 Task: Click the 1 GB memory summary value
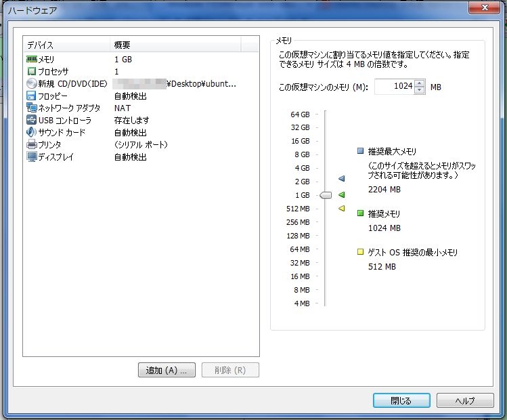[x=123, y=60]
